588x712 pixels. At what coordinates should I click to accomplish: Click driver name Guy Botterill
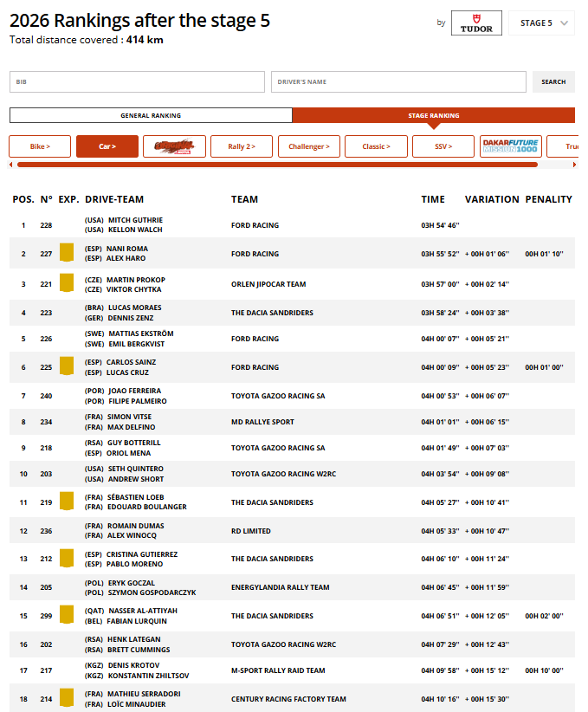pos(134,443)
